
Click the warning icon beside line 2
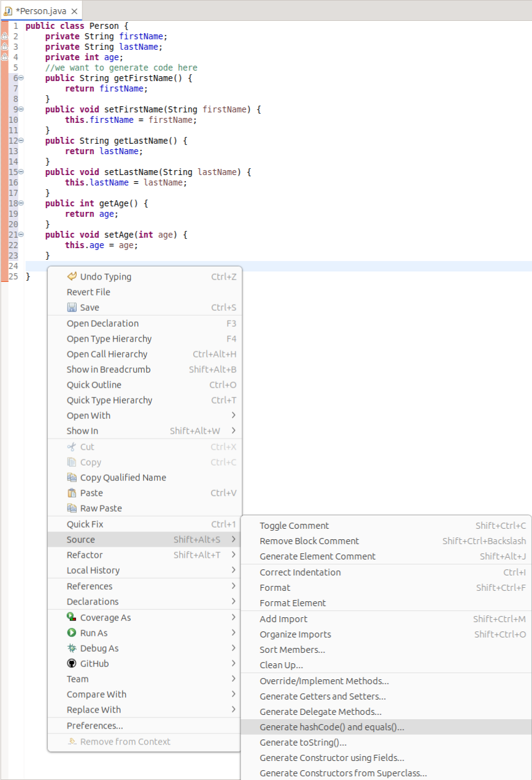click(x=4, y=36)
